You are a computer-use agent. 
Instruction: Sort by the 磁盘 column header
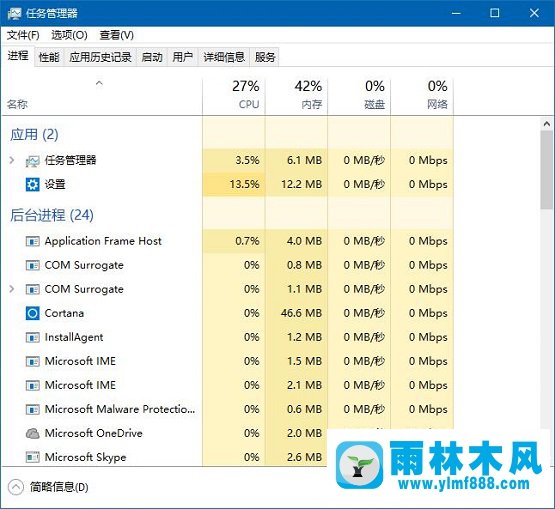[359, 96]
